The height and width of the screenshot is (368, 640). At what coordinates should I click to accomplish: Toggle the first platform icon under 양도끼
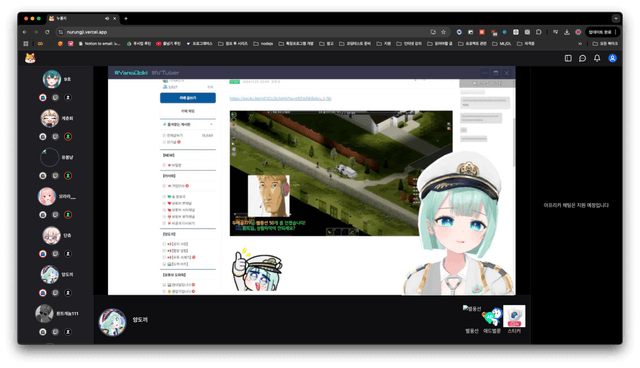tap(43, 293)
